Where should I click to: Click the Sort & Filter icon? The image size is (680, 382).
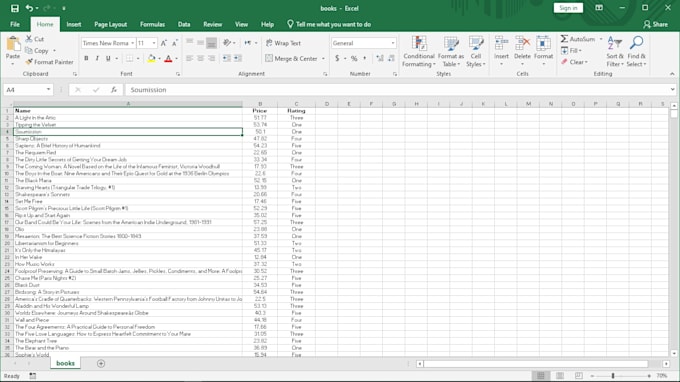pos(615,43)
